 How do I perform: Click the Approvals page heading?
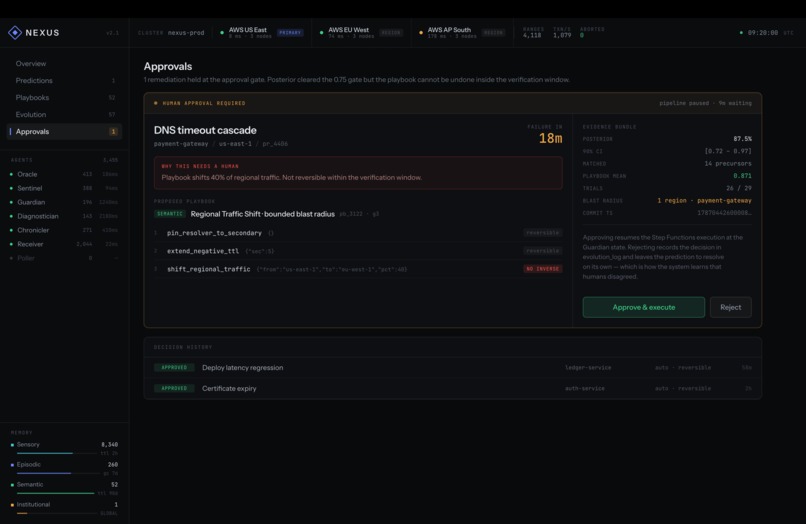[x=168, y=66]
